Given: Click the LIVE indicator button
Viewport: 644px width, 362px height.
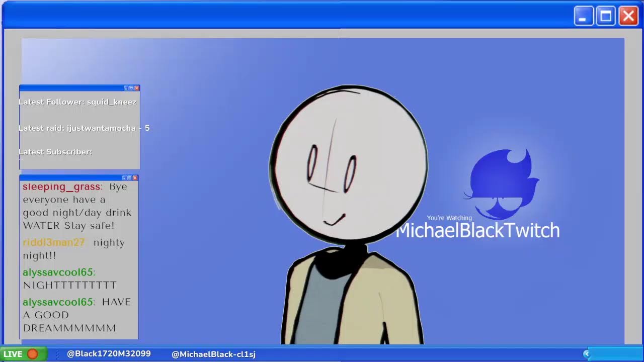Looking at the screenshot, I should click(24, 354).
